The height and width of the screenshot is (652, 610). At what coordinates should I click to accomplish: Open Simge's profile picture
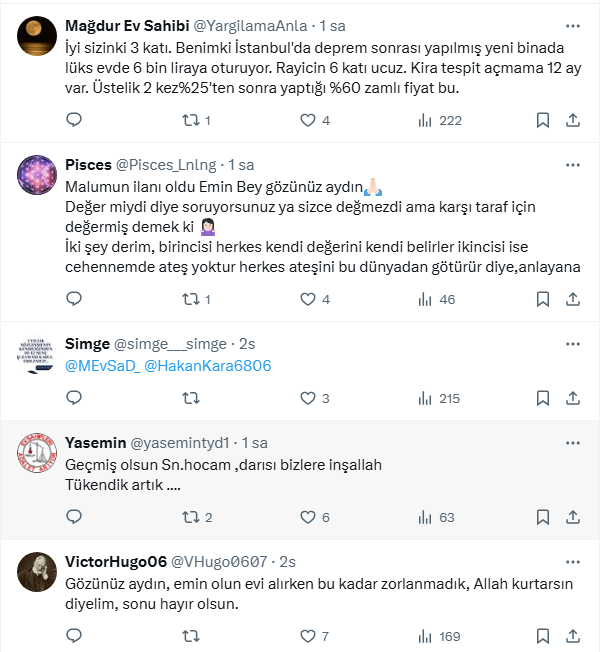37,354
